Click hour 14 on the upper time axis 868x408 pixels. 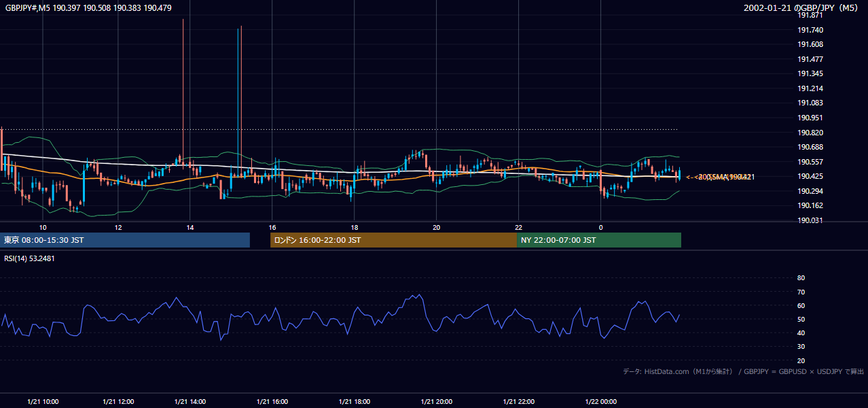pyautogui.click(x=190, y=227)
